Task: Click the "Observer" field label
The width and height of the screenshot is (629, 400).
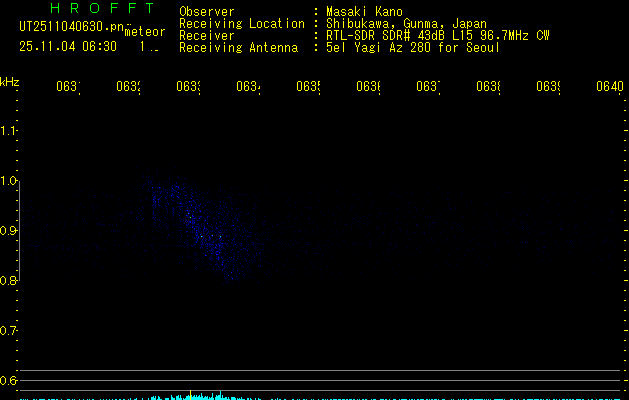Action: point(207,12)
